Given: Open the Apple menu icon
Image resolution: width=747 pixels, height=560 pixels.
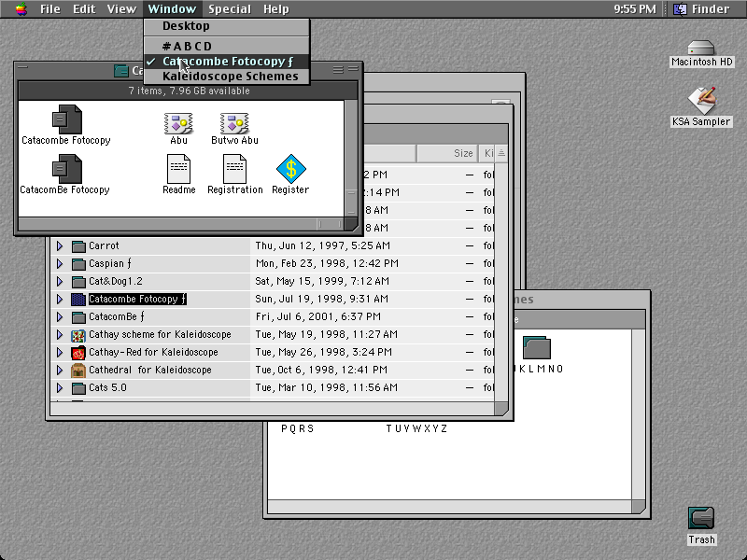Looking at the screenshot, I should point(21,8).
